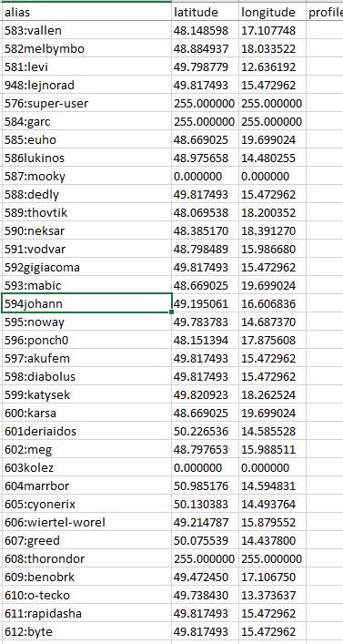This screenshot has height=644, width=343.
Task: Select the alias column header cell
Action: [86, 13]
